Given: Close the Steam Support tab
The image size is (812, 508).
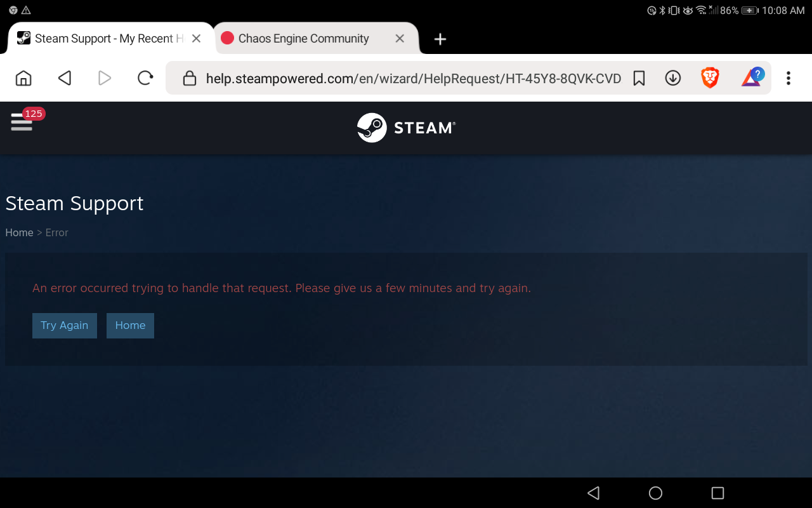Looking at the screenshot, I should coord(196,39).
